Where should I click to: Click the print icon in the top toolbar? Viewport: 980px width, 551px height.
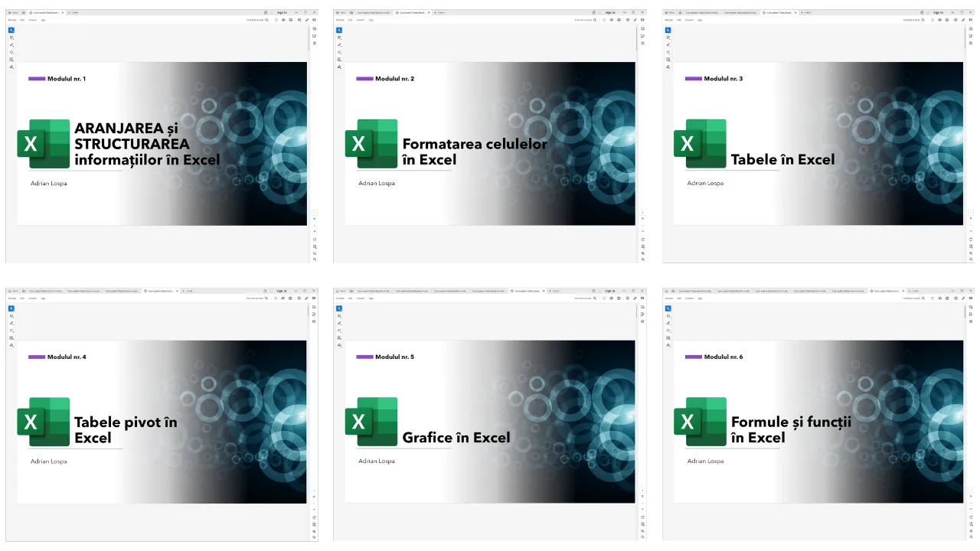(x=291, y=20)
